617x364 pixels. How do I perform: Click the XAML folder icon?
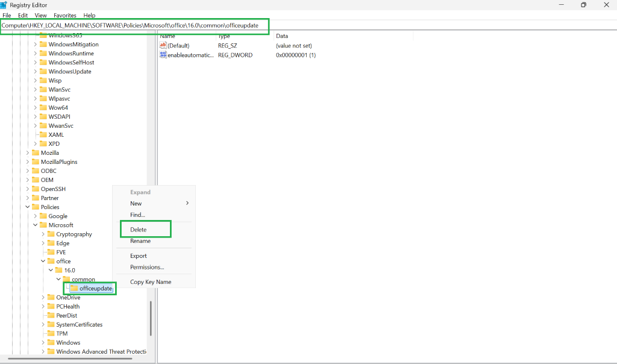[x=43, y=135]
